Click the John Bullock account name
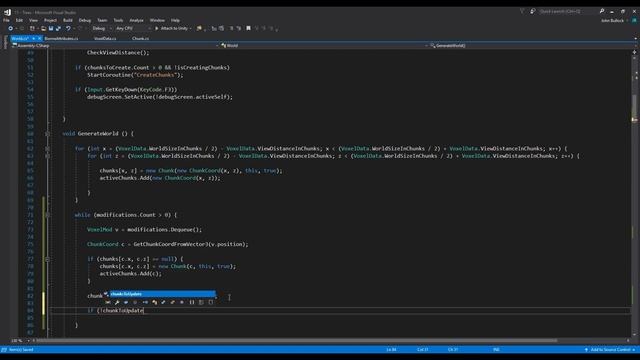This screenshot has width=640, height=360. (x=612, y=20)
